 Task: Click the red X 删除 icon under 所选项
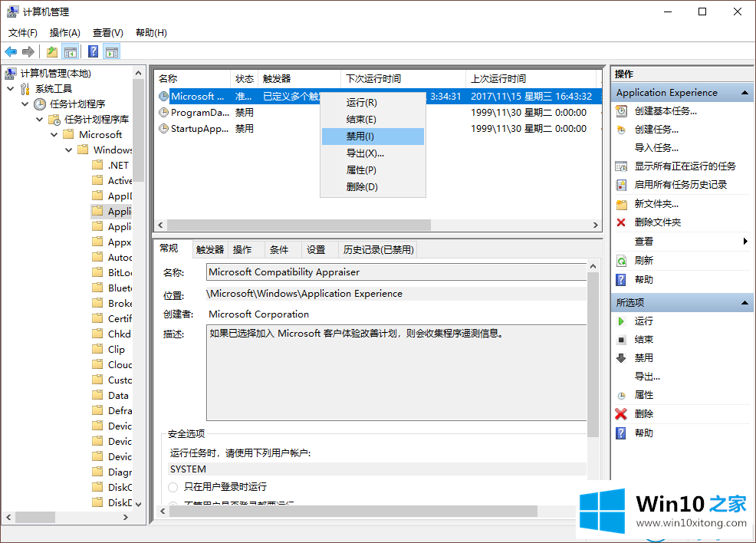(621, 413)
